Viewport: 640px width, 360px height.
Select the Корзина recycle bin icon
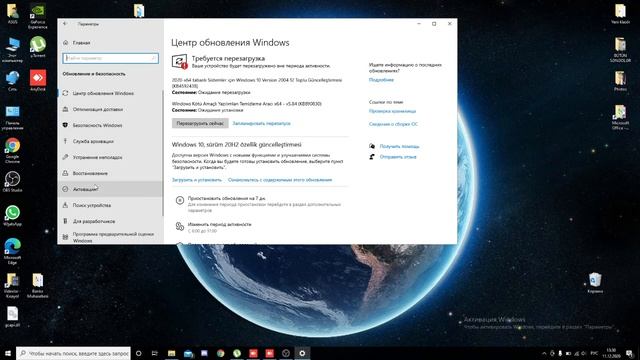[x=595, y=283]
